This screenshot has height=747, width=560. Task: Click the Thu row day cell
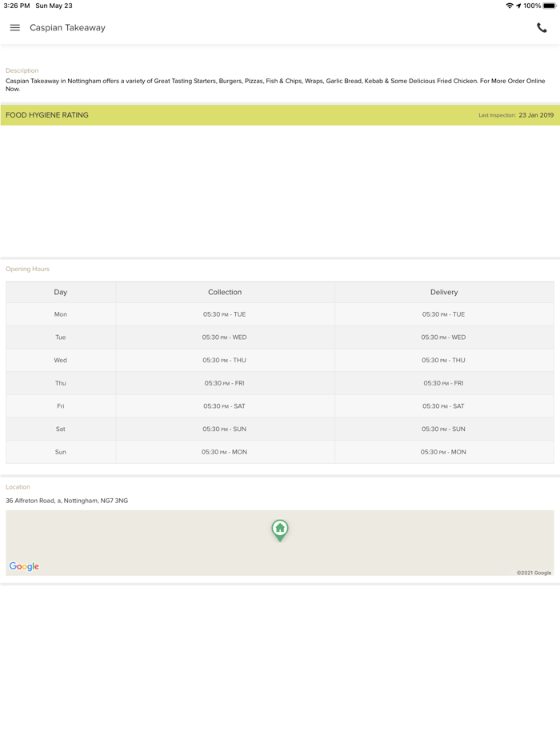pos(61,383)
